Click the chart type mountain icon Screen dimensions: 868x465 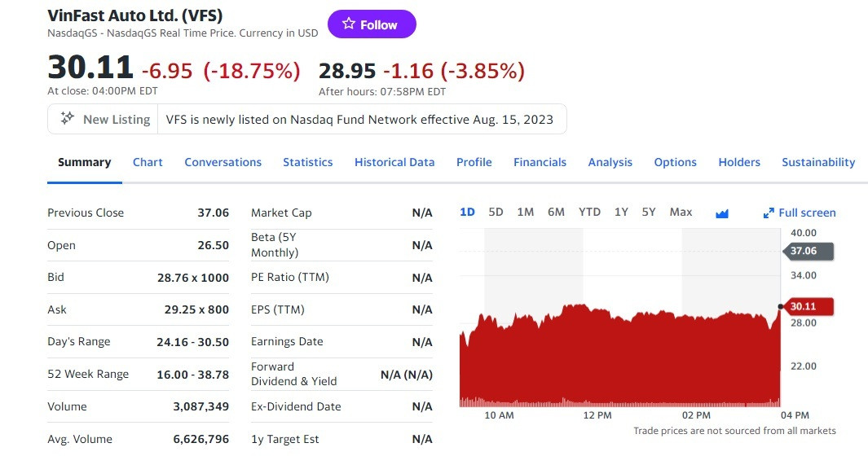(721, 213)
